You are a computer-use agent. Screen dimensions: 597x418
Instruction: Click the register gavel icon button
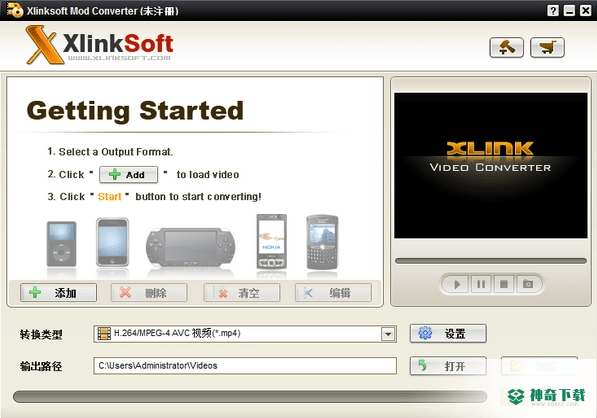pos(506,48)
